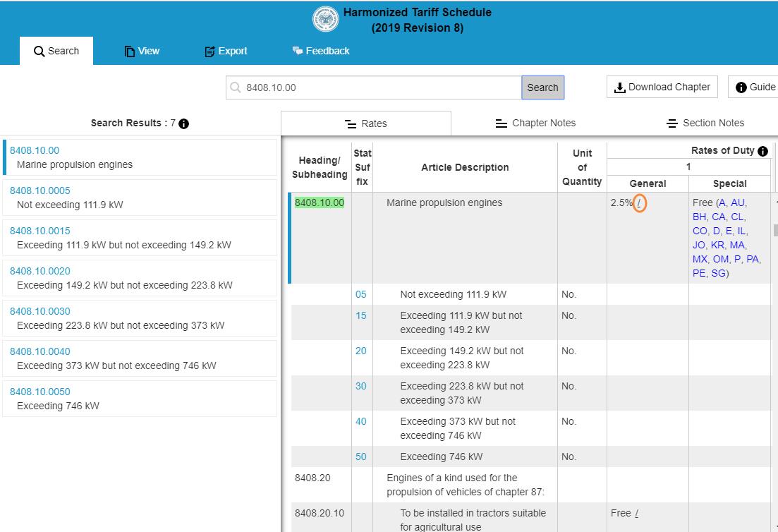
Task: Click special program code AU link
Action: (x=737, y=202)
